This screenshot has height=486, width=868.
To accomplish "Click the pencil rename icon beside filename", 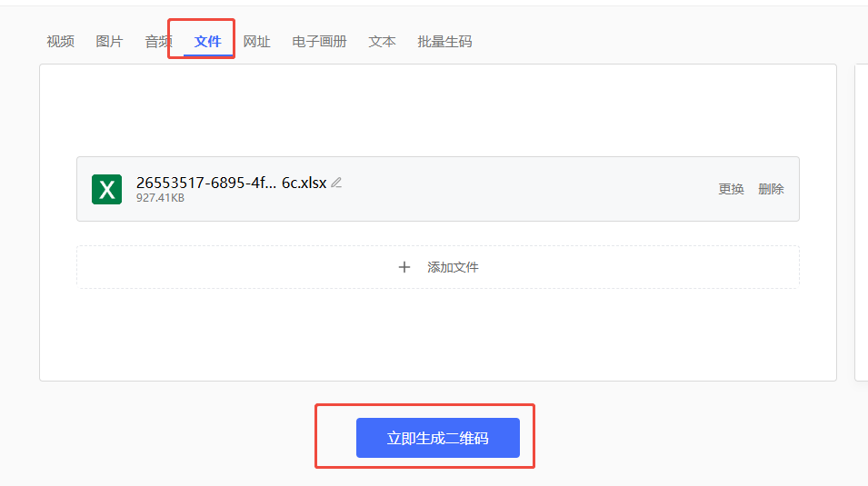I will pos(336,183).
